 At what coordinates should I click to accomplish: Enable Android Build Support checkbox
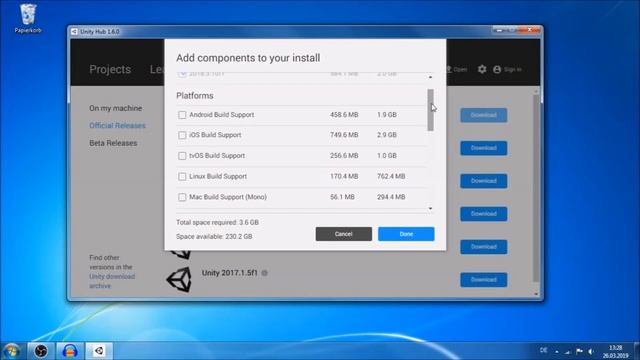(182, 115)
